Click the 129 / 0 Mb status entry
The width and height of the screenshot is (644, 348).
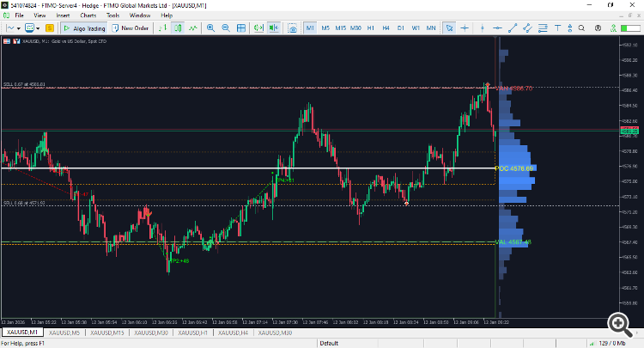(x=612, y=343)
